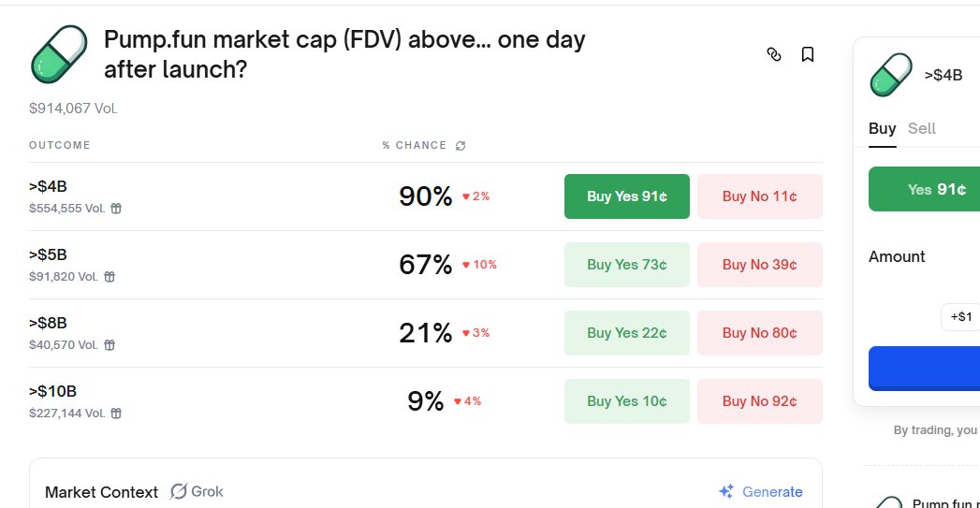Switch to the Sell tab

click(921, 129)
